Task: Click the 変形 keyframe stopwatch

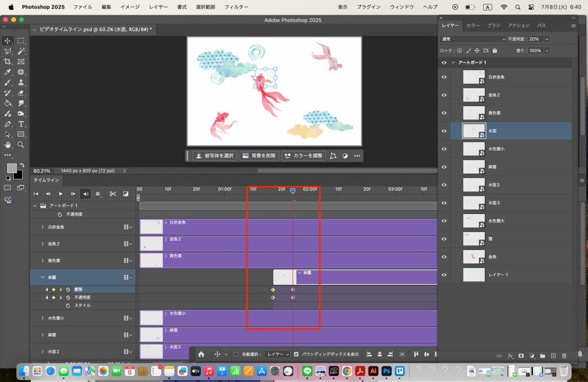Action: [x=68, y=290]
